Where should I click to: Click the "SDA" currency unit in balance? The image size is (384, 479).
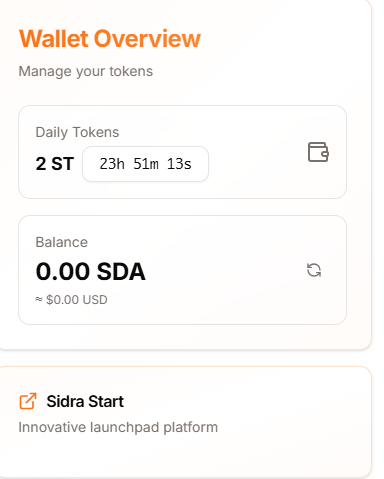[121, 271]
